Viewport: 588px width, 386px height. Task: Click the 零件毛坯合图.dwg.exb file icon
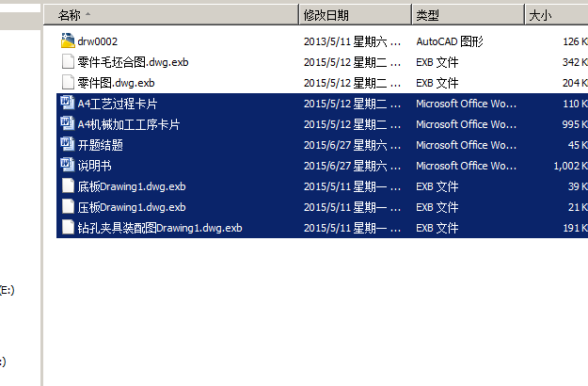tap(68, 61)
